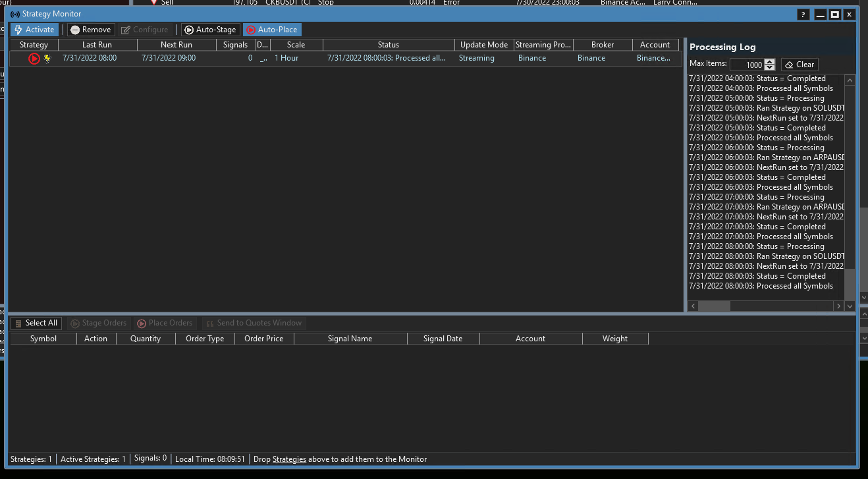Viewport: 868px width, 479px height.
Task: Sort by the Next Run column header
Action: pos(176,45)
